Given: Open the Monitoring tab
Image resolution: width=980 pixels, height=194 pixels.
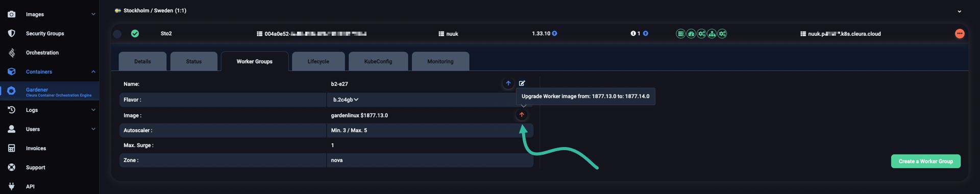Looking at the screenshot, I should coord(440,61).
